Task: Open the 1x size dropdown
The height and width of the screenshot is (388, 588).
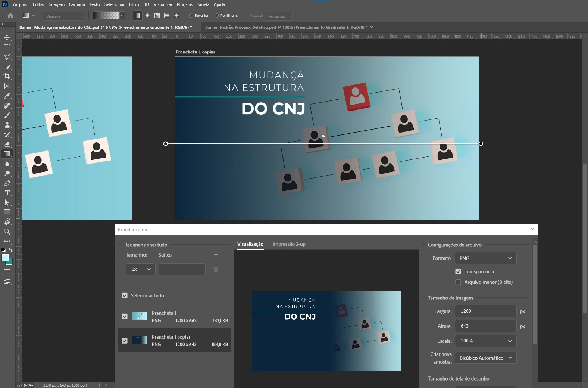Action: click(141, 269)
